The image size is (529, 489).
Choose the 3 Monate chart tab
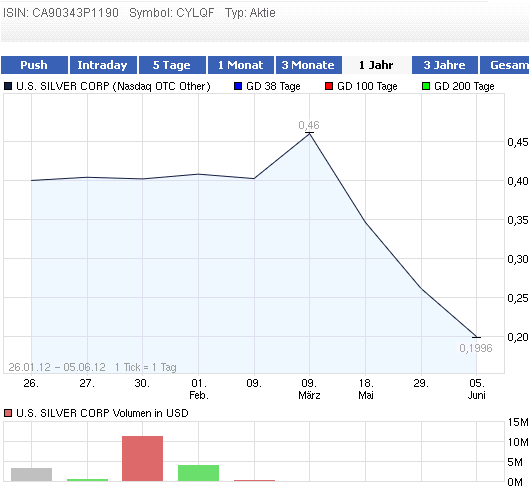tap(308, 65)
